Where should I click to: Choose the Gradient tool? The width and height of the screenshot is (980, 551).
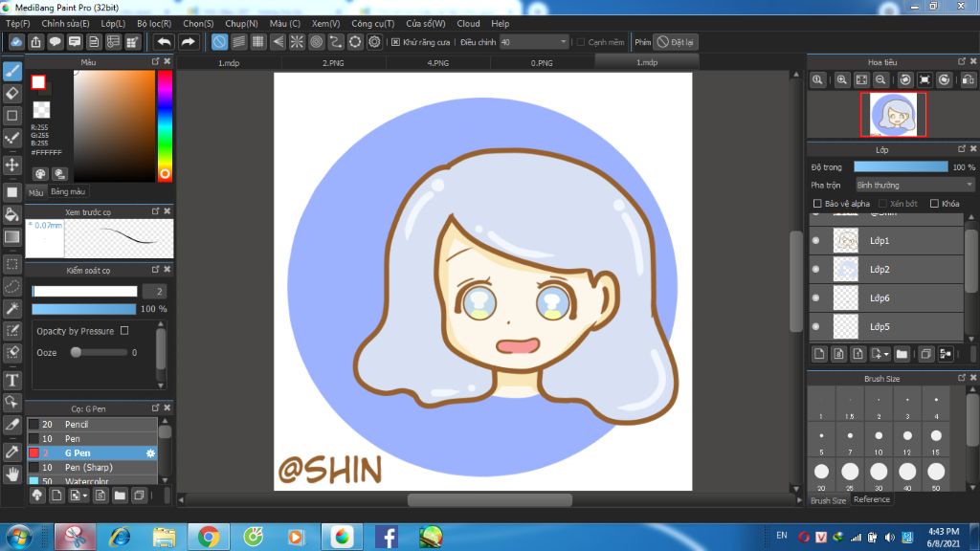coord(11,237)
